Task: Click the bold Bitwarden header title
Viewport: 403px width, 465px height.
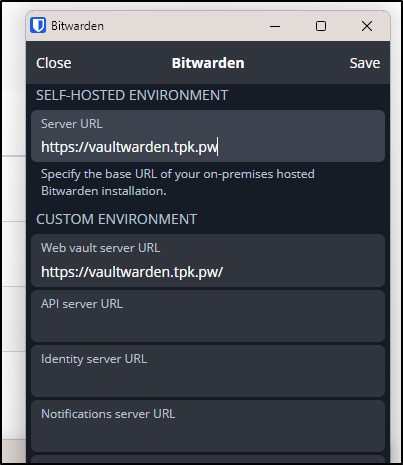Action: click(208, 63)
